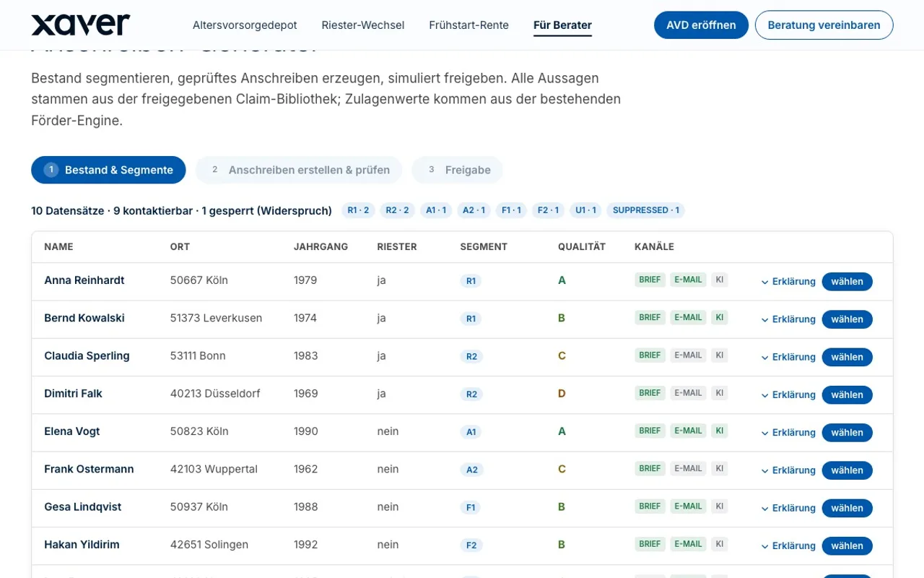Click E-MAIL channel badge for Bernd Kowalski
The height and width of the screenshot is (578, 924).
click(x=688, y=317)
